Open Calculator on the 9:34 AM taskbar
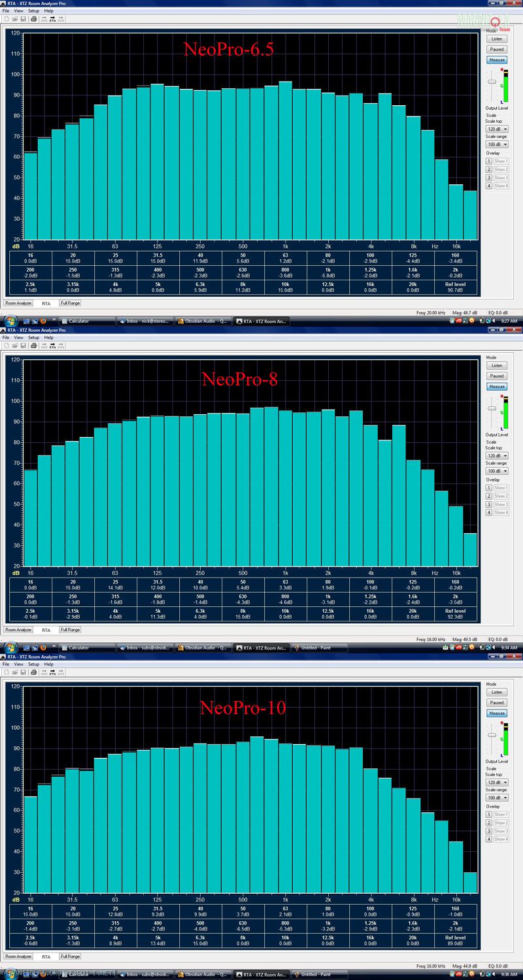523x980 pixels. [86, 647]
